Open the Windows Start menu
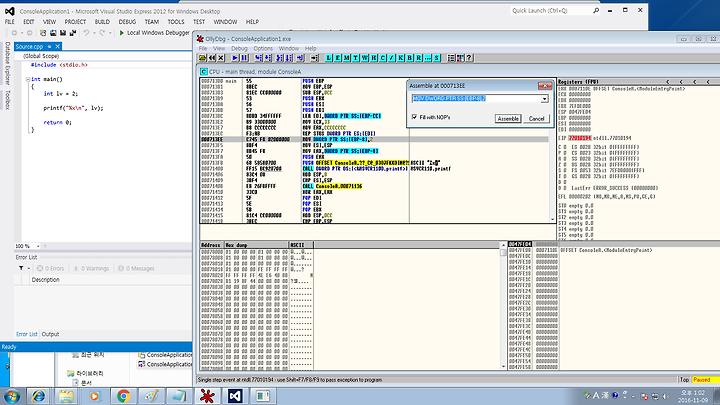The image size is (720, 405). tap(11, 396)
